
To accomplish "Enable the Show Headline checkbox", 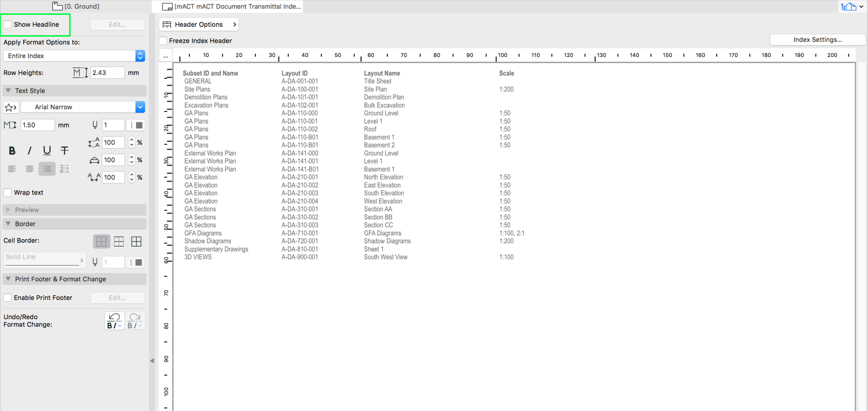I will (x=8, y=25).
